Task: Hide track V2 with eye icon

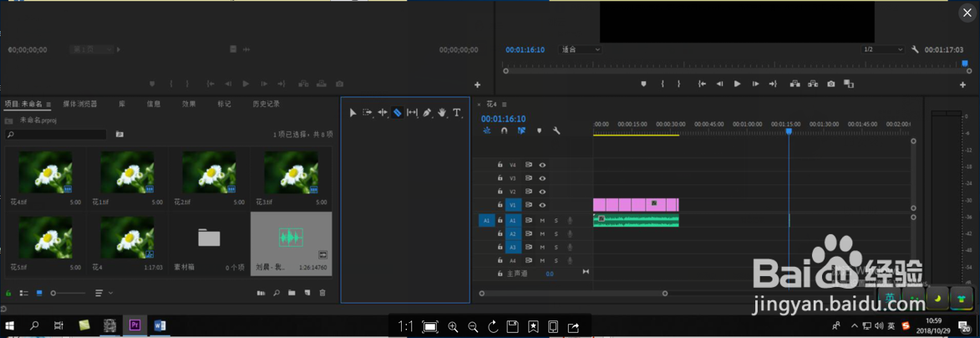Action: 542,192
